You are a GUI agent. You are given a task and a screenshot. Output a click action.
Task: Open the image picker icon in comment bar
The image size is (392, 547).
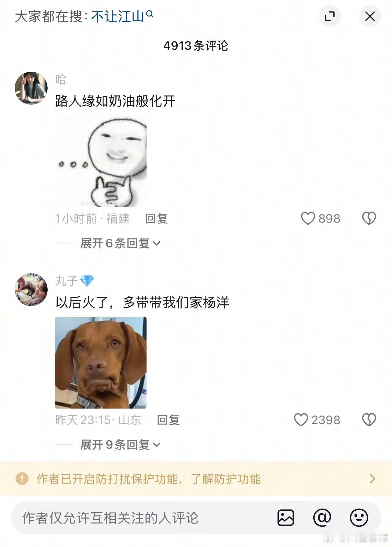coord(286,518)
